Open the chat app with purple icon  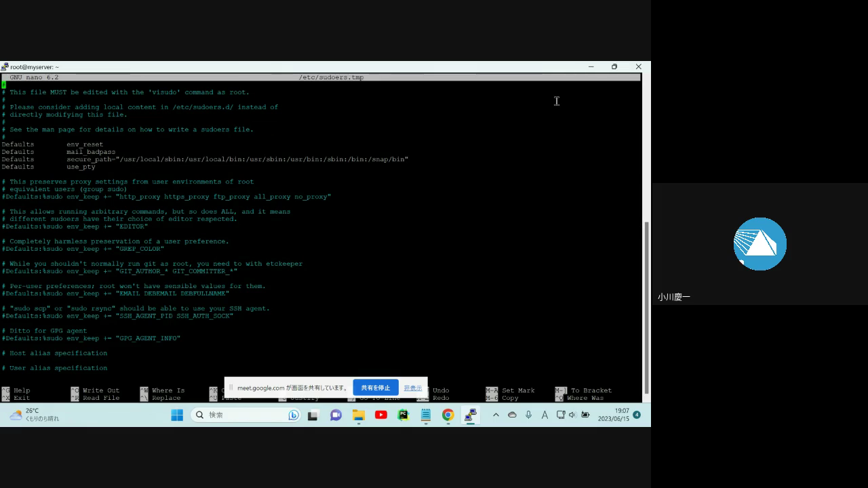[336, 415]
